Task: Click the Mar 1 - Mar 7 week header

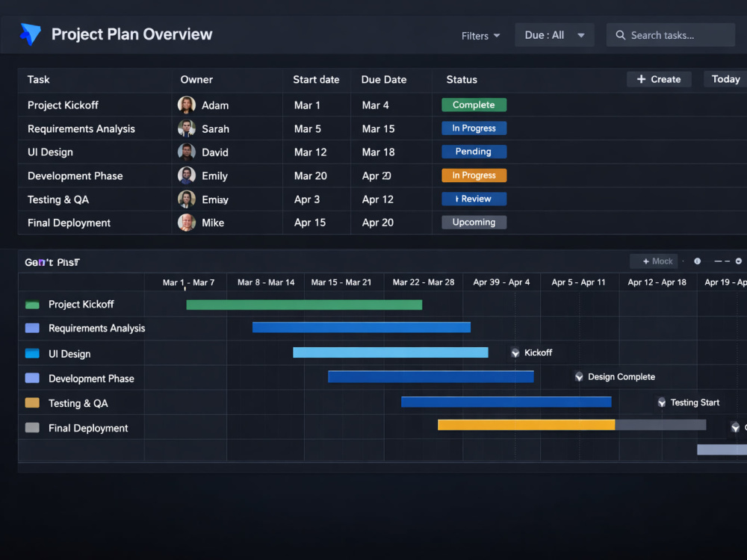Action: click(189, 282)
